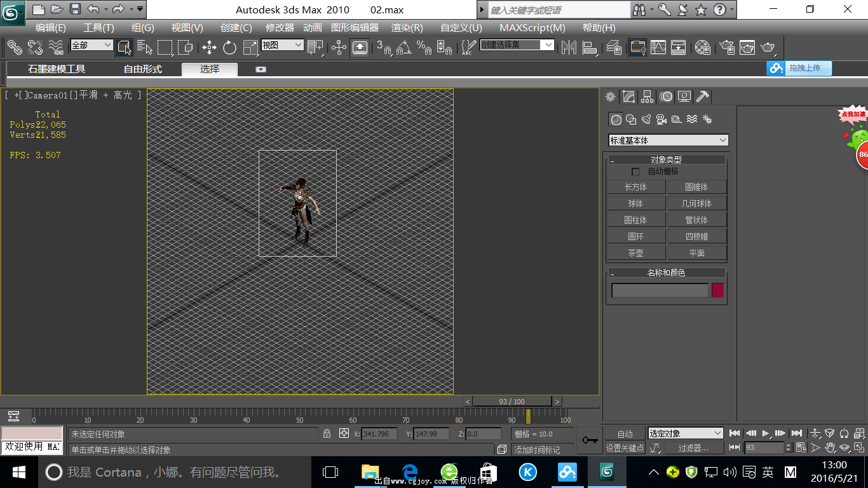Click the 设置关键点 button

point(625,448)
